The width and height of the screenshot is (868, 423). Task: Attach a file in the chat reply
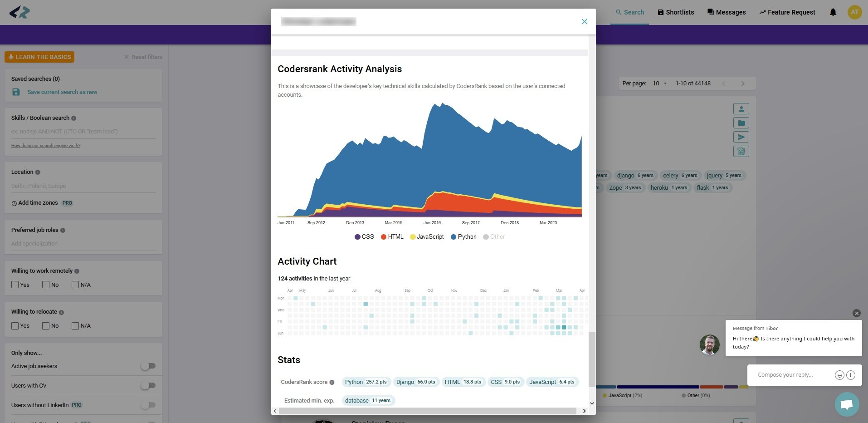(850, 375)
